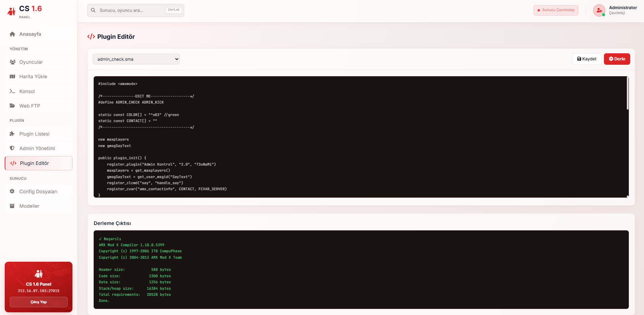Screen dimensions: 644x315
Task: Save the file with Kaydet button
Action: [587, 59]
